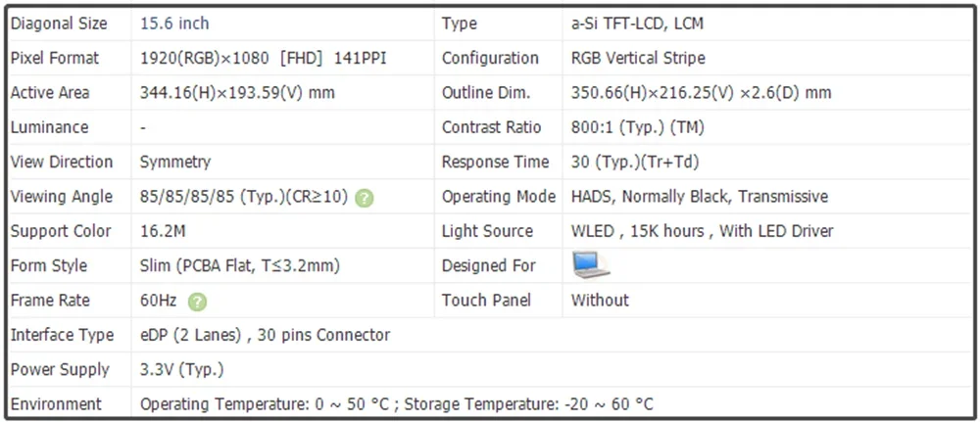Click the a-Si TFT-LCD, LCM type value

click(637, 23)
